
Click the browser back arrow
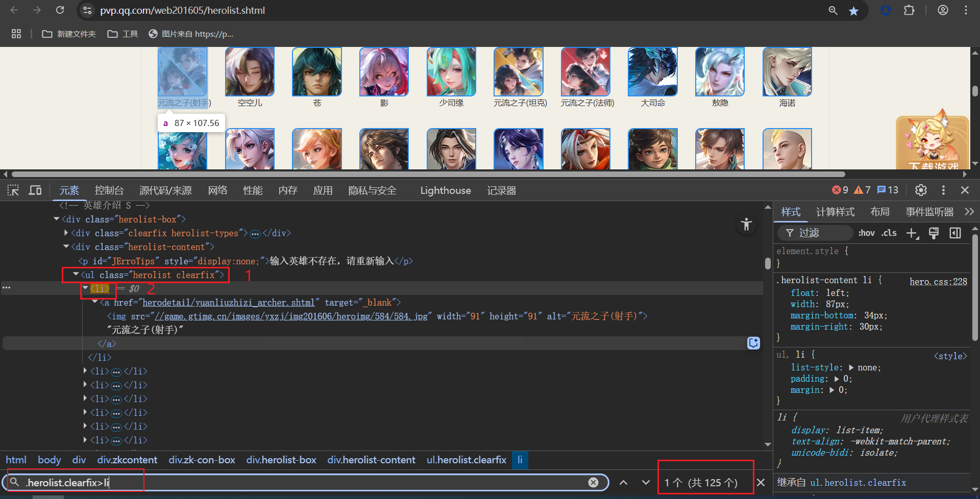point(14,10)
